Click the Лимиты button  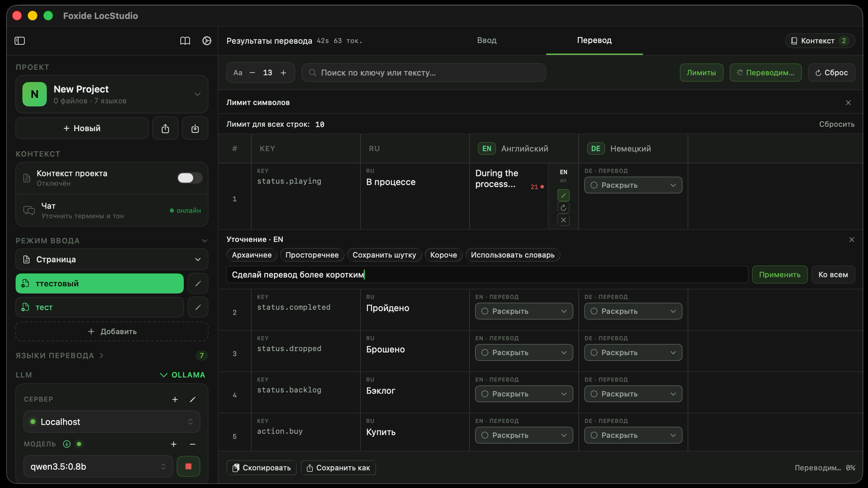701,73
